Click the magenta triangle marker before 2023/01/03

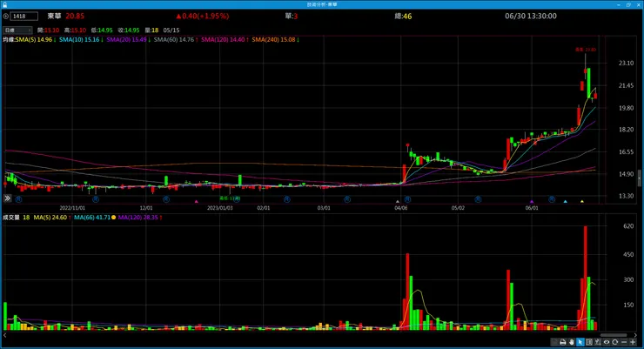pos(197,202)
